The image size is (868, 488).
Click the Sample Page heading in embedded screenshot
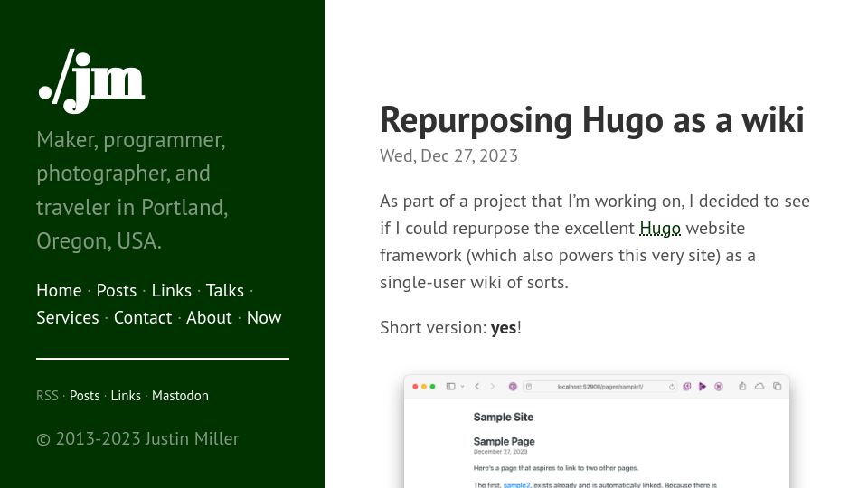(x=505, y=442)
